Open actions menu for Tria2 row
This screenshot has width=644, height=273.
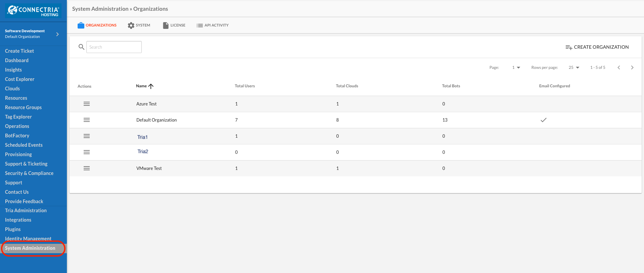click(87, 152)
